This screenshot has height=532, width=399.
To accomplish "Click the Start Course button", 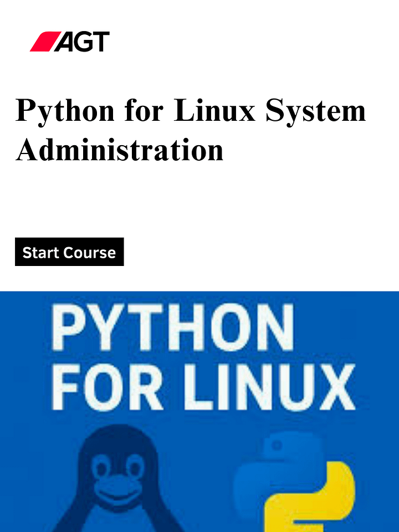I will (69, 252).
